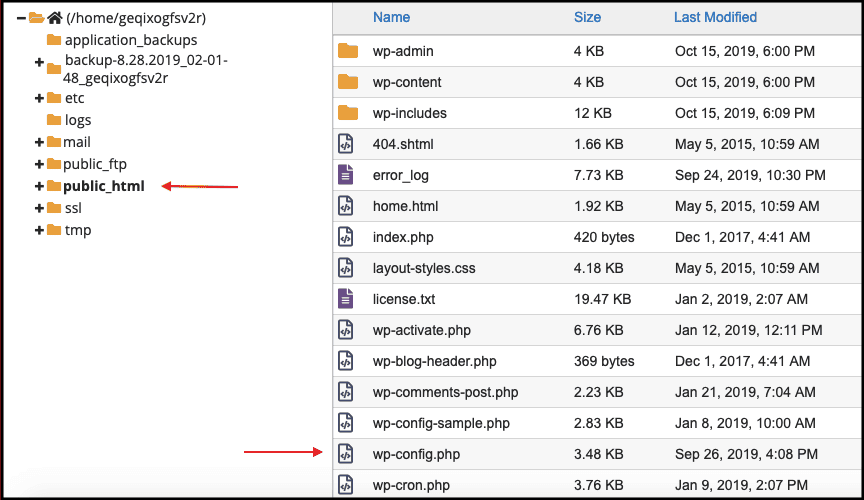Screen dimensions: 864x500
Task: Click the wp-admin folder icon
Action: pyautogui.click(x=348, y=51)
